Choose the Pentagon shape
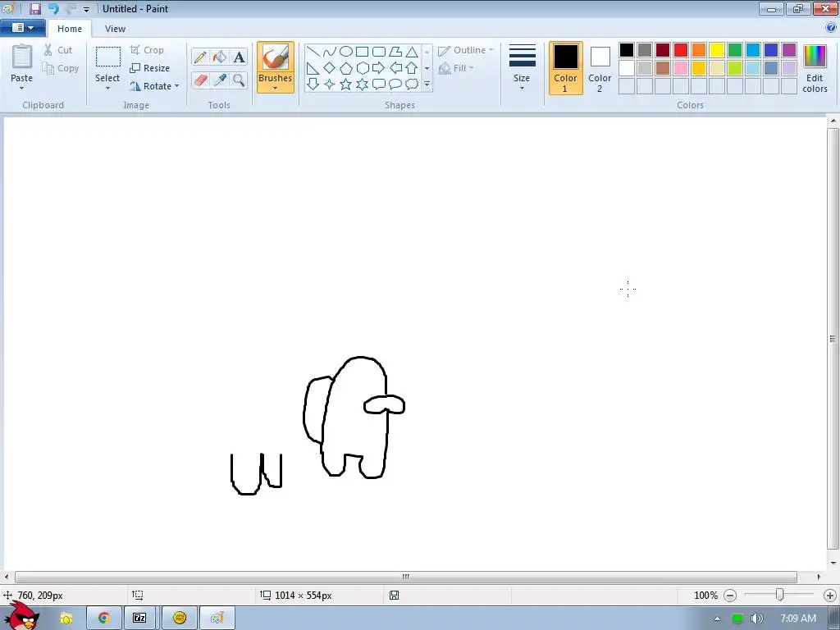This screenshot has height=630, width=840. 346,68
